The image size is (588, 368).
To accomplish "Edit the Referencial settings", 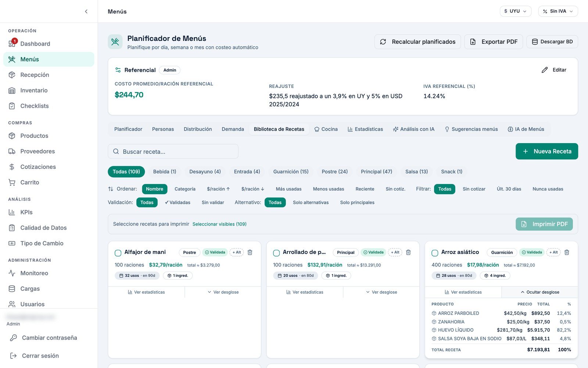I will 554,70.
